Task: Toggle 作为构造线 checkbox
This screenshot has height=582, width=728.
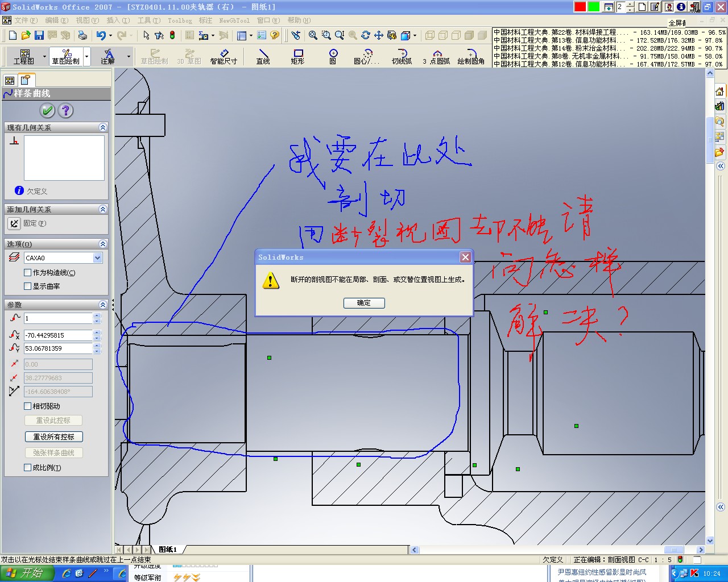Action: point(27,273)
